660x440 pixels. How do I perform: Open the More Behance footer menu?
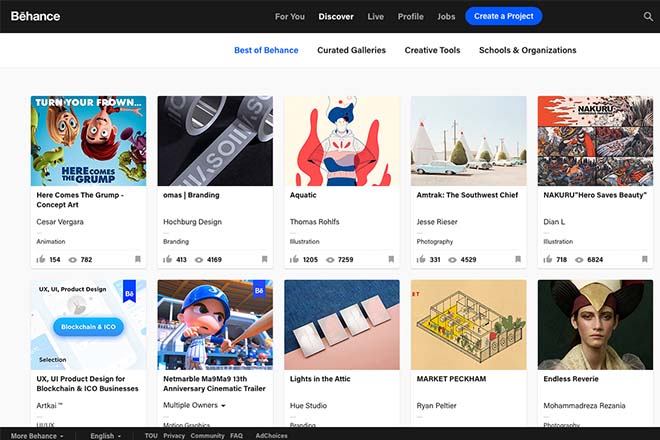pos(37,436)
